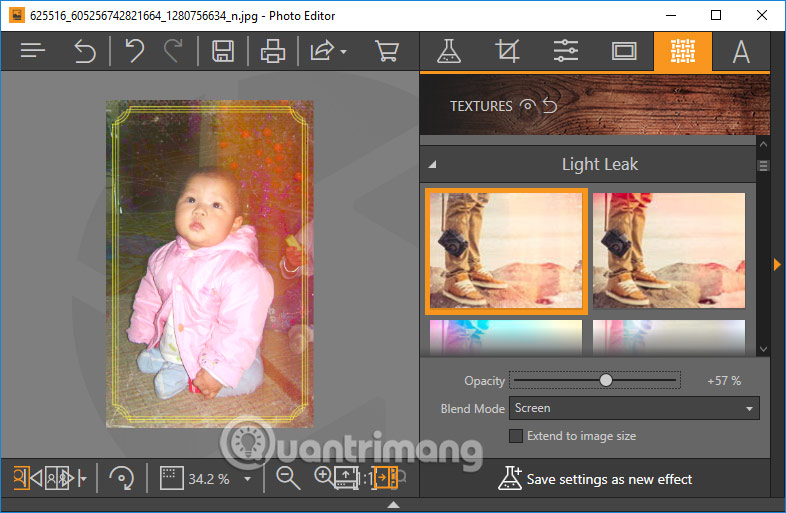Click the split before/after compare icon
The image size is (786, 513).
(59, 478)
